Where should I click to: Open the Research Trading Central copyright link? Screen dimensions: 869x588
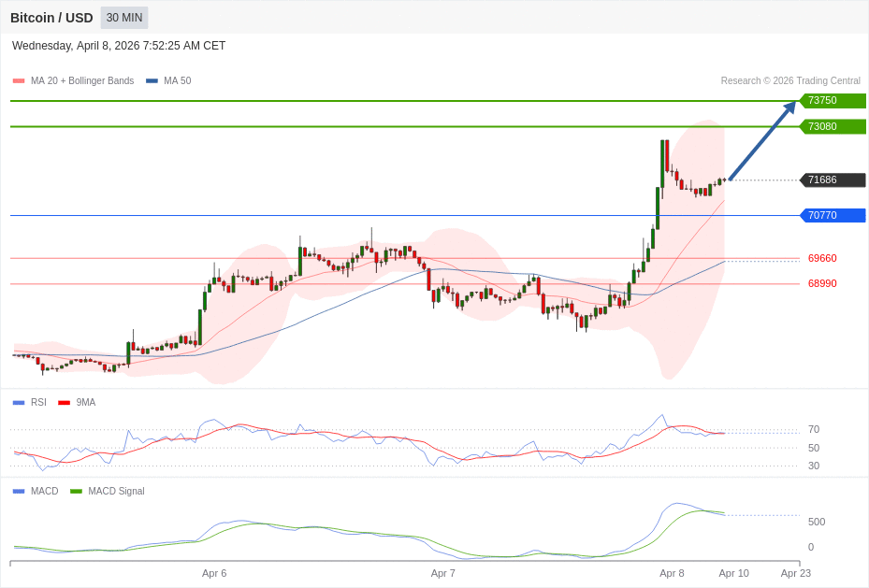[790, 81]
